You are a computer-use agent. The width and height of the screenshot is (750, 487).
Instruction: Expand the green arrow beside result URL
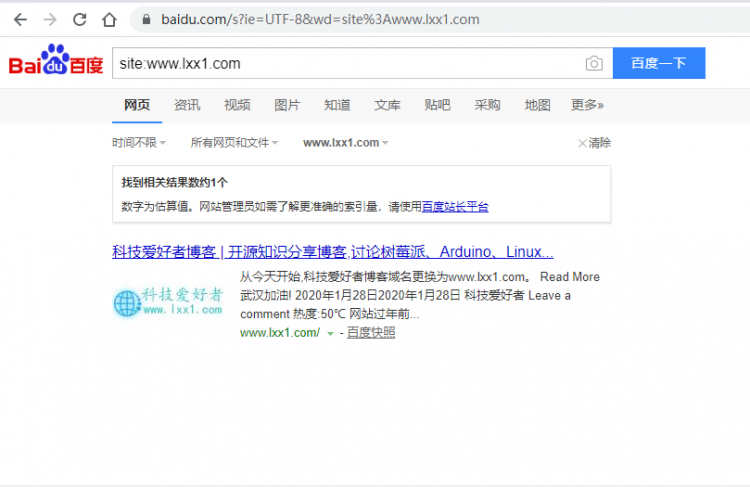point(330,333)
